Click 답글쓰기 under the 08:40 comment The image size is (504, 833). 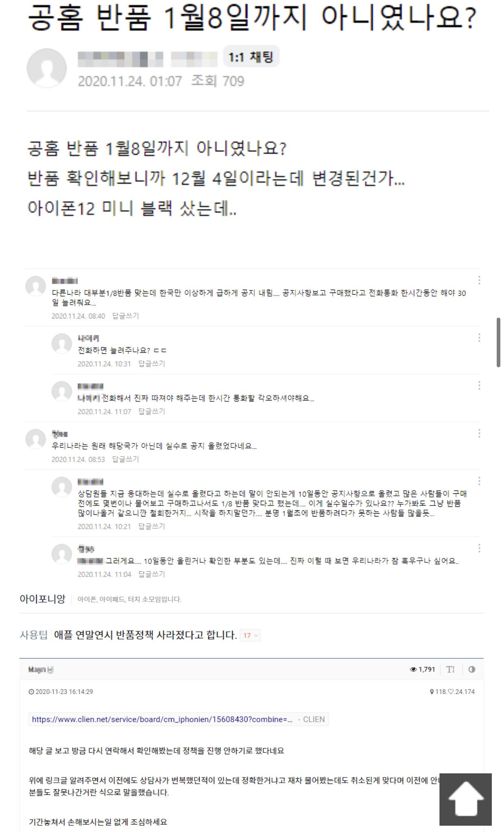tap(126, 316)
